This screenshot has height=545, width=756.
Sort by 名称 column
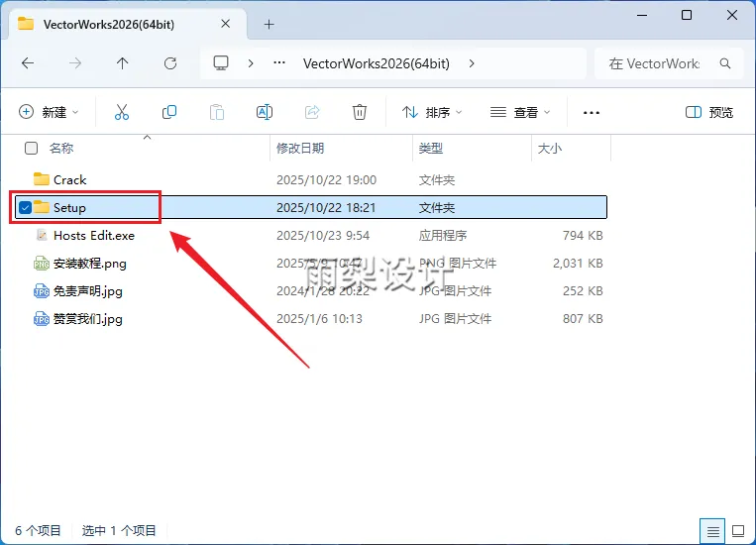61,148
